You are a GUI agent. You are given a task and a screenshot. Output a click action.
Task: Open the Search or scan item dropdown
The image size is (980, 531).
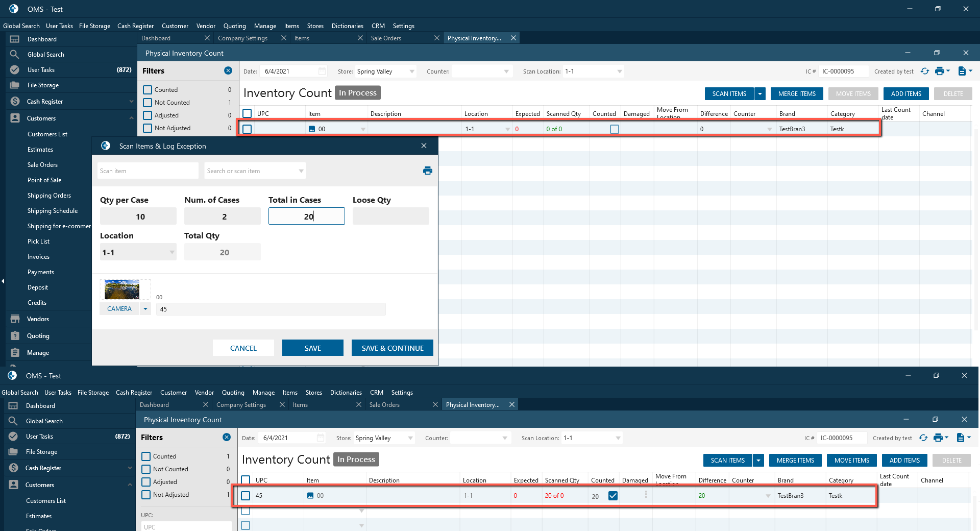(301, 171)
